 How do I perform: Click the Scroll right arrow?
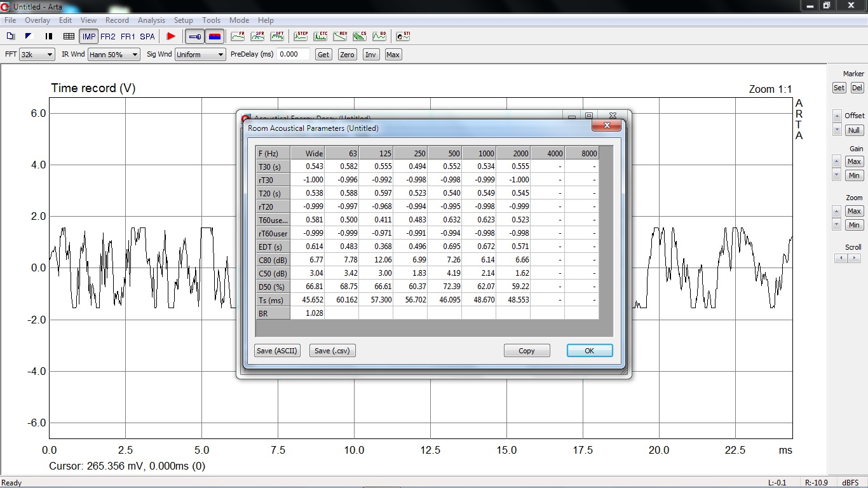coord(855,258)
